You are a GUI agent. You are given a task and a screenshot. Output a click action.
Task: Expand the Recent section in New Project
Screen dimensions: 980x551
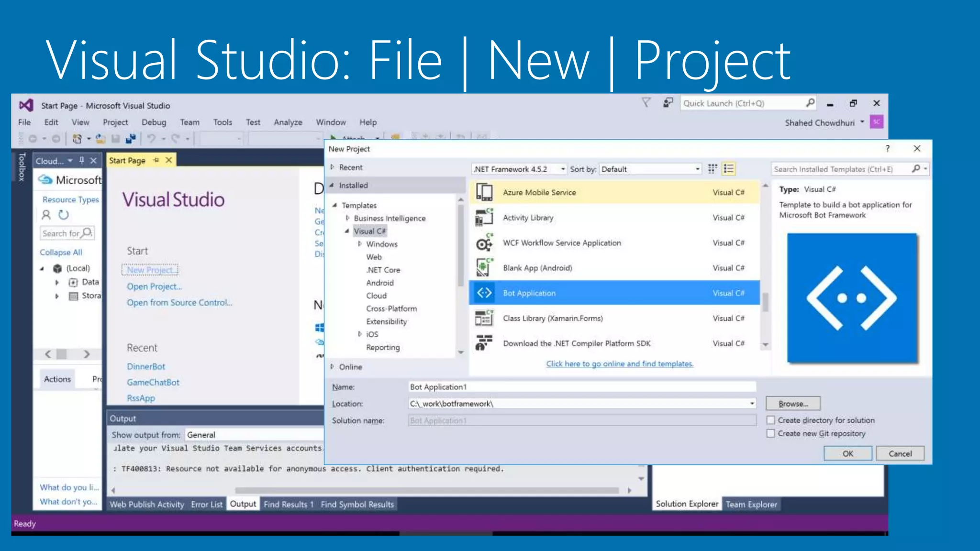(x=332, y=167)
